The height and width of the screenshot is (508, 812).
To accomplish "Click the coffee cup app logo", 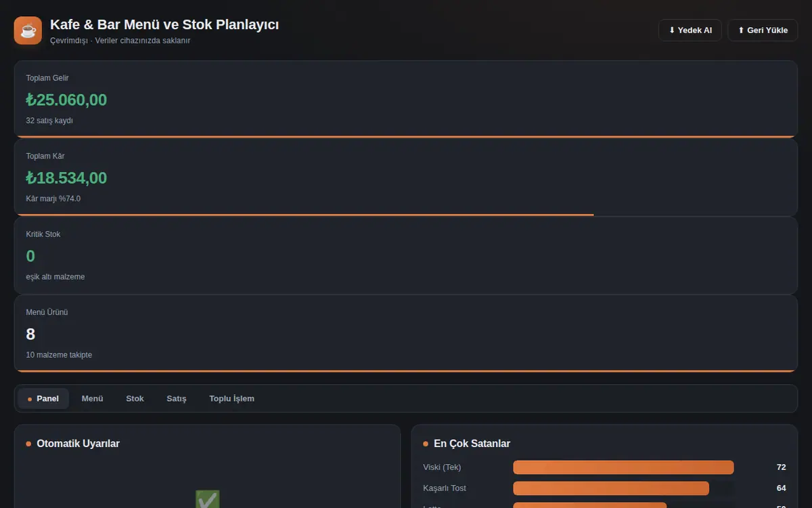I will tap(28, 30).
